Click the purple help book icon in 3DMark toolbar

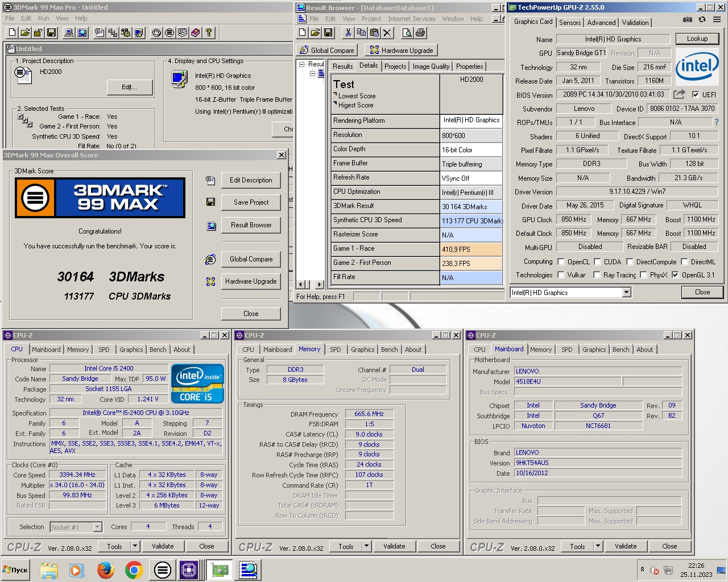(196, 33)
